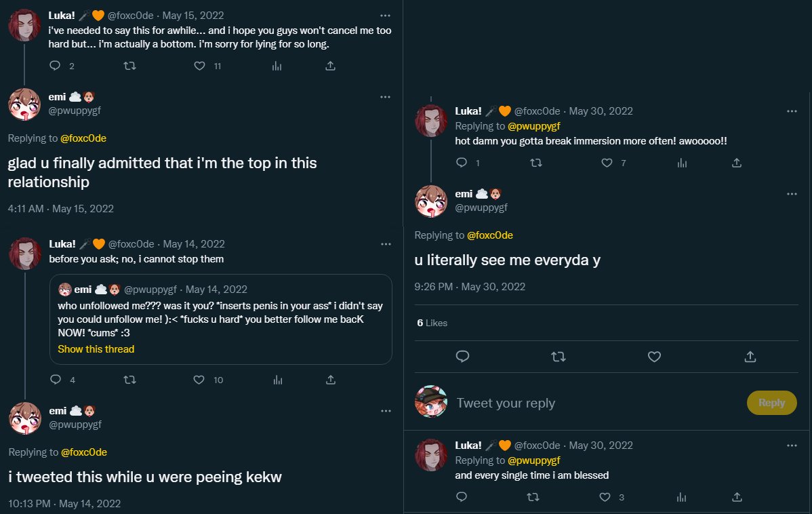The image size is (812, 514).
Task: Open more options on emi's 'glad u finally' tweet
Action: pyautogui.click(x=385, y=97)
